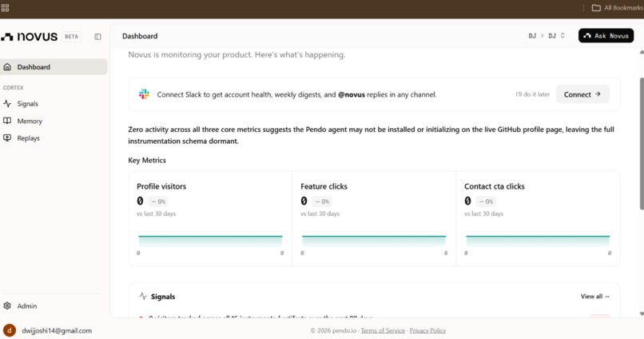Click the Contact cta clicks card title
644x339 pixels.
(x=495, y=186)
